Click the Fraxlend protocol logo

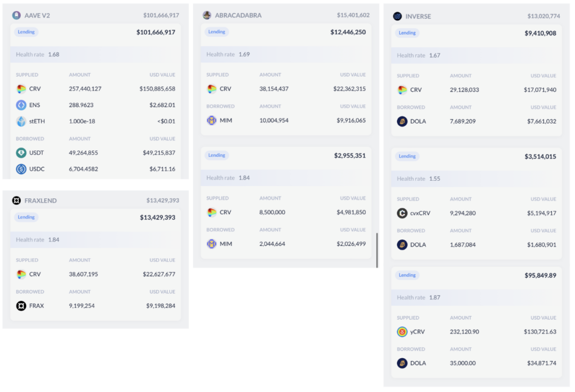click(x=16, y=200)
